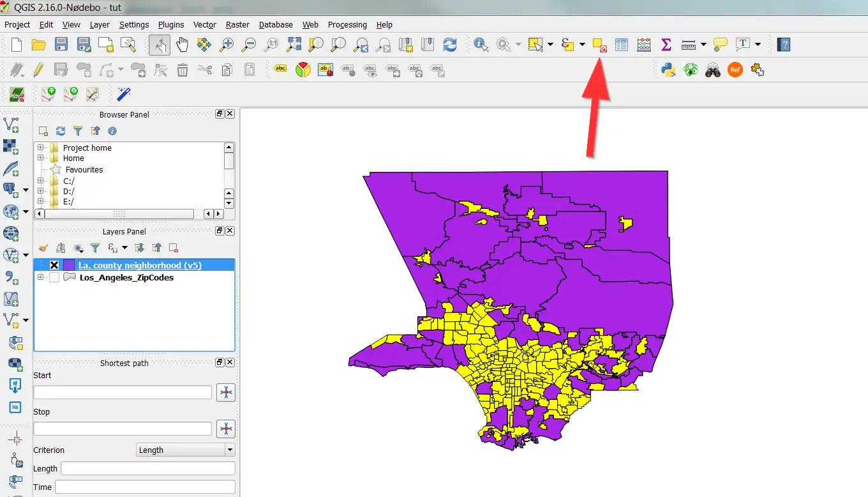This screenshot has width=868, height=497.
Task: Activate the Identify Features tool
Action: point(481,45)
